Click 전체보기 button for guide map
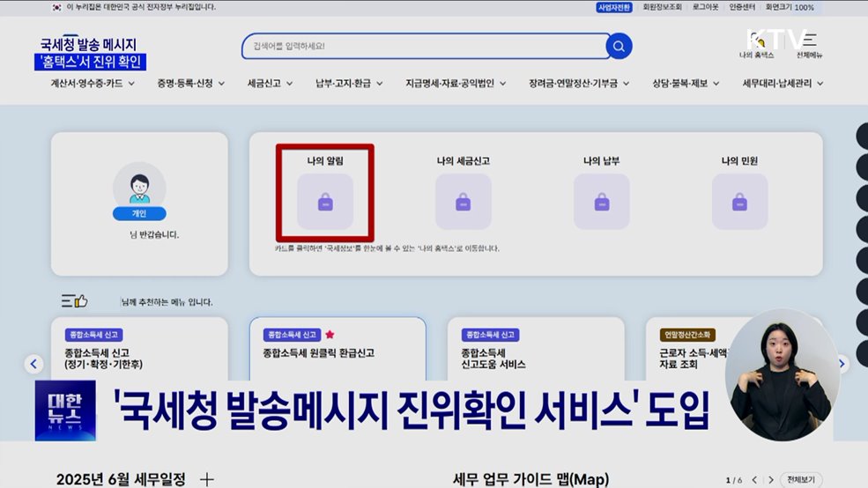 click(x=801, y=480)
